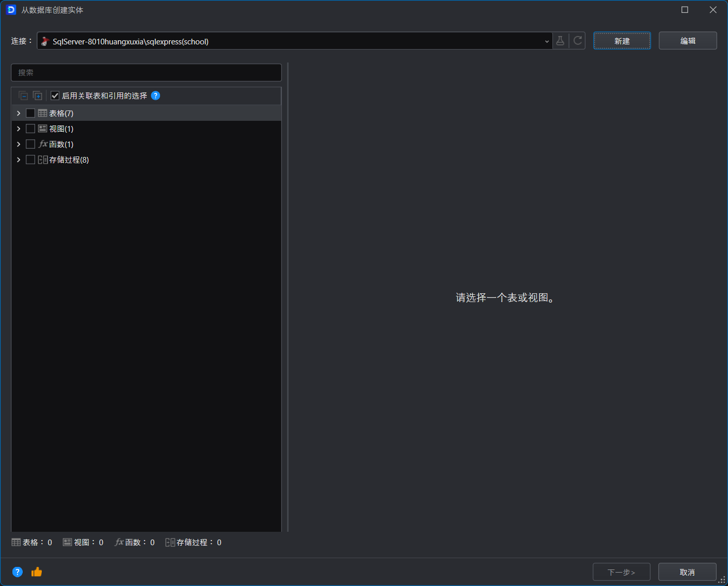Click the status bar 存储过程： 0 text
The width and height of the screenshot is (728, 586).
pos(199,542)
